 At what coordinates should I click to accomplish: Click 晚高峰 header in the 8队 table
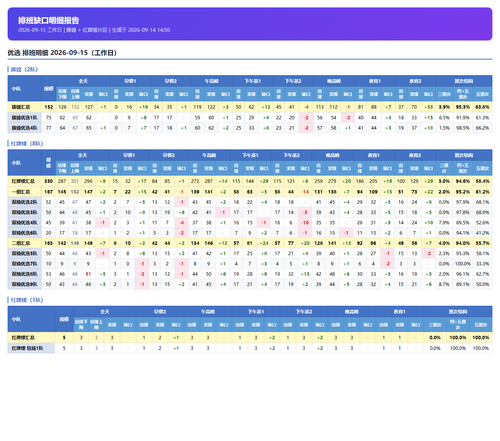point(332,155)
